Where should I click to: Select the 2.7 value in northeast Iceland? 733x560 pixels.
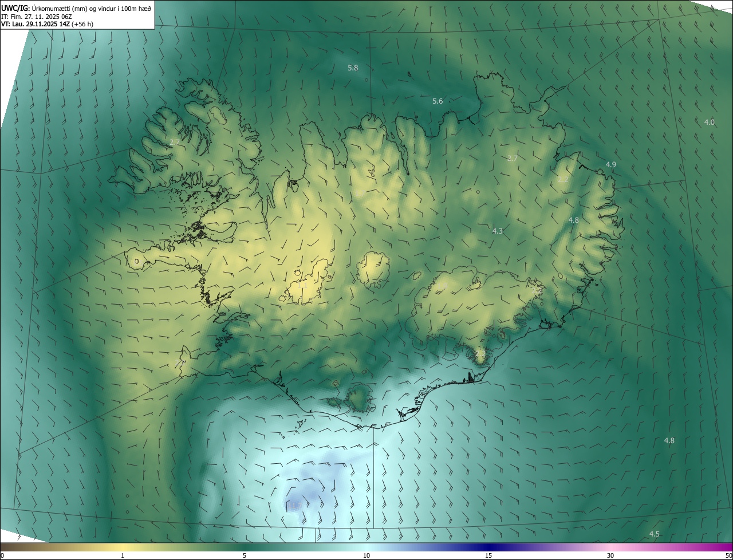[x=513, y=158]
